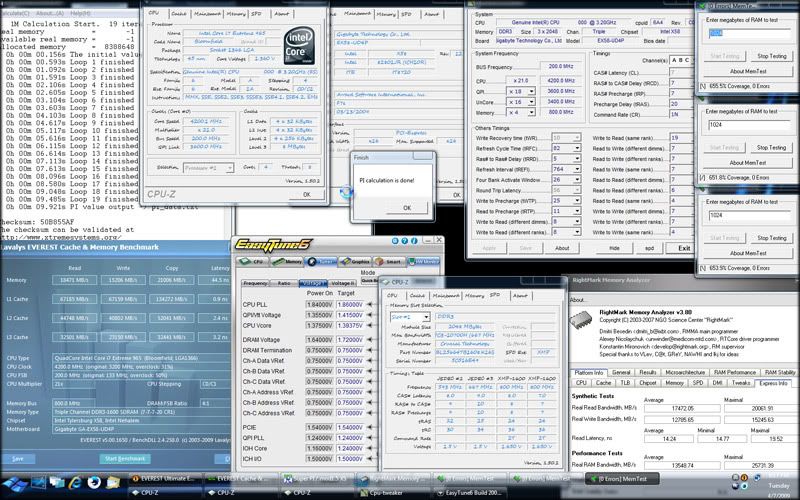Open the Chipset sub-tab in RightMark
This screenshot has width=800, height=500.
(648, 383)
